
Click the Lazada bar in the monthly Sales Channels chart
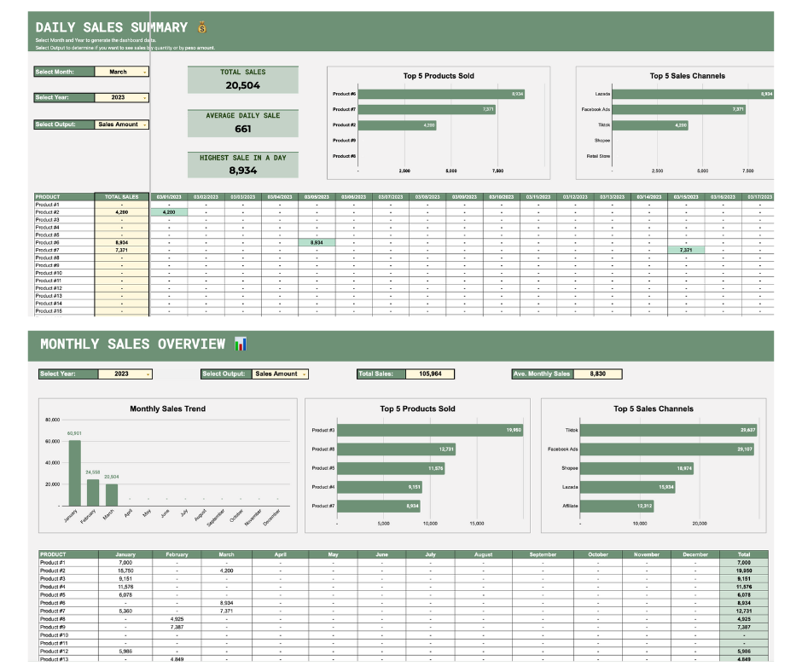pyautogui.click(x=628, y=488)
